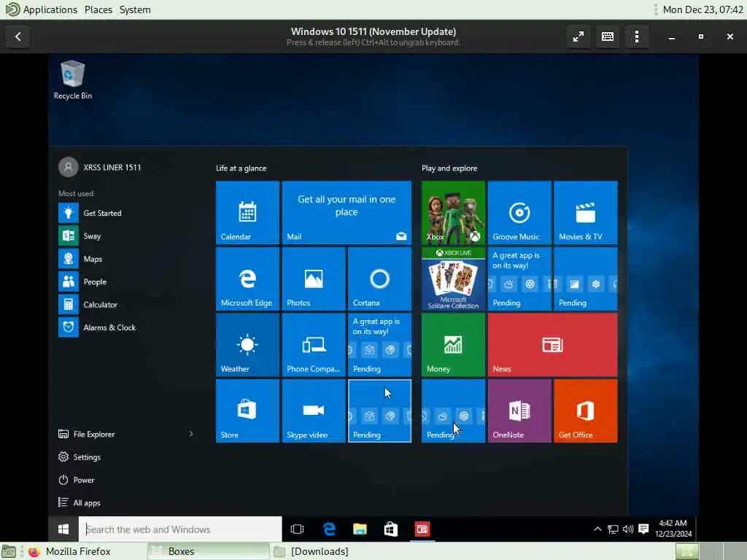747x560 pixels.
Task: Open the Places menu
Action: pos(98,9)
